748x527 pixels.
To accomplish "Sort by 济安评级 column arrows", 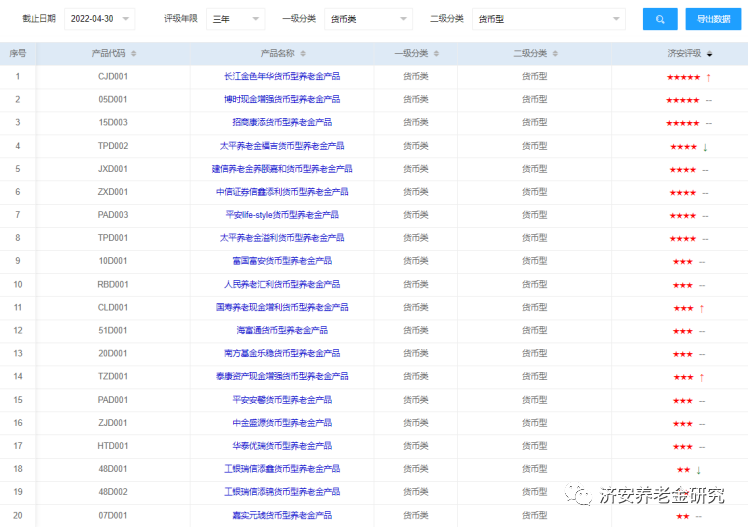I will (709, 53).
